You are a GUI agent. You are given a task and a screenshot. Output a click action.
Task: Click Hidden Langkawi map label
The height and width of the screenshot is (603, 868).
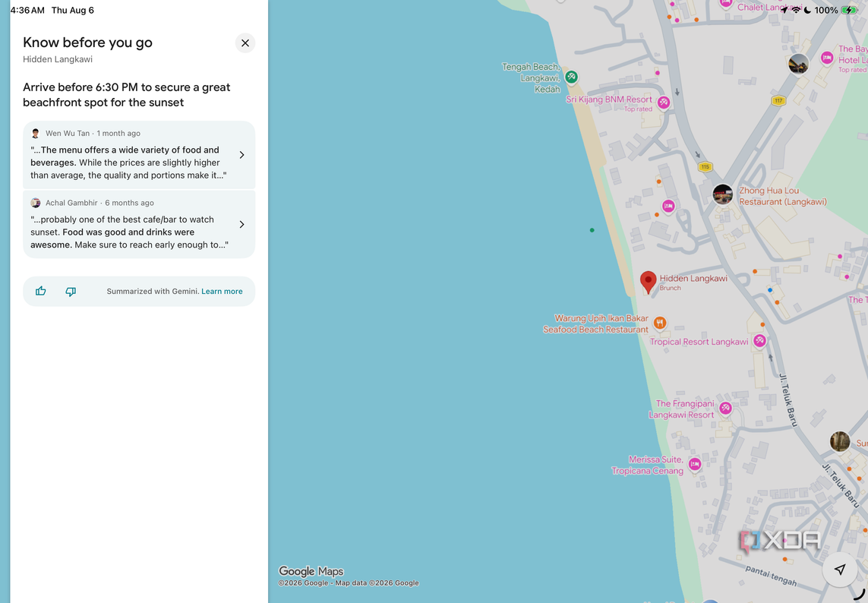point(693,279)
